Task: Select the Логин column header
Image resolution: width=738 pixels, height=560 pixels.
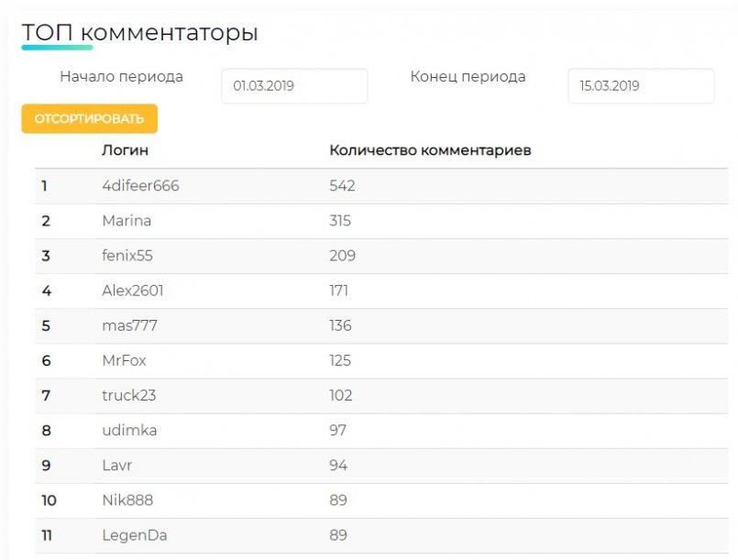Action: tap(126, 150)
